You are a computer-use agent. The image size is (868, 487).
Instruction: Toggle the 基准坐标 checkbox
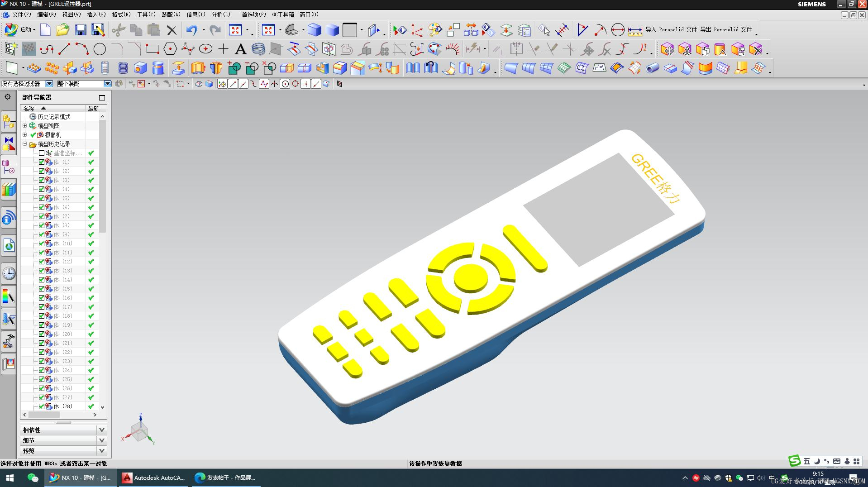click(42, 153)
